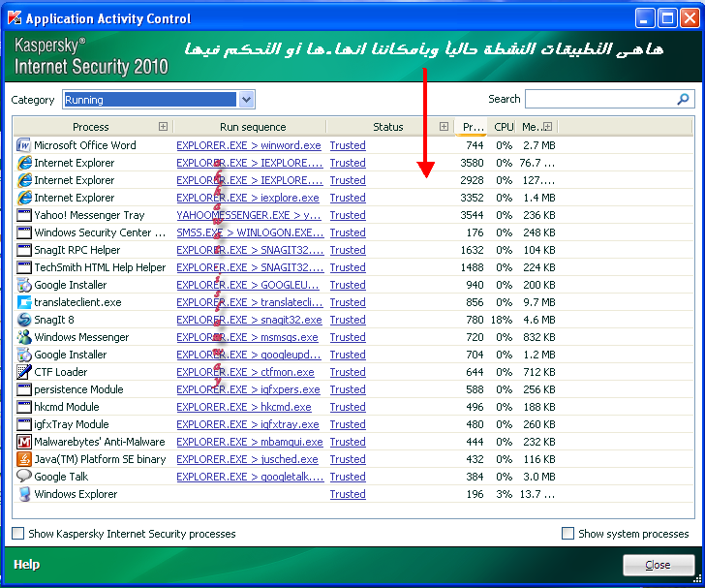Open EXPLORER.EXE > msmsgs.exe link

(247, 337)
